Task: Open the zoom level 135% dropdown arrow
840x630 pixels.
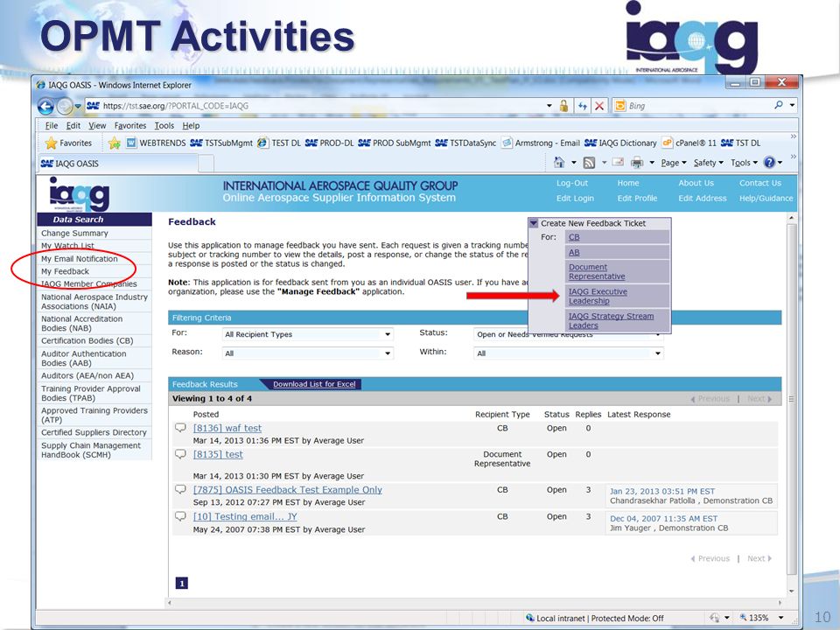Action: pyautogui.click(x=781, y=618)
